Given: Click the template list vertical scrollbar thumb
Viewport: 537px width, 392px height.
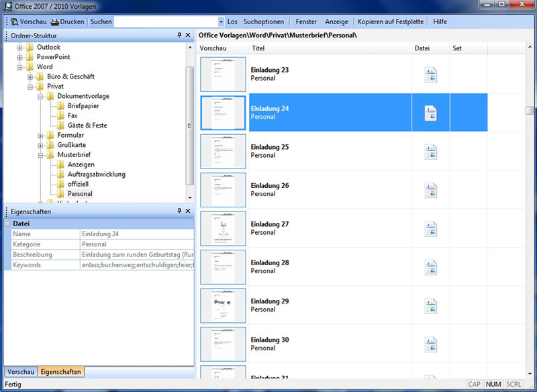Looking at the screenshot, I should point(530,110).
